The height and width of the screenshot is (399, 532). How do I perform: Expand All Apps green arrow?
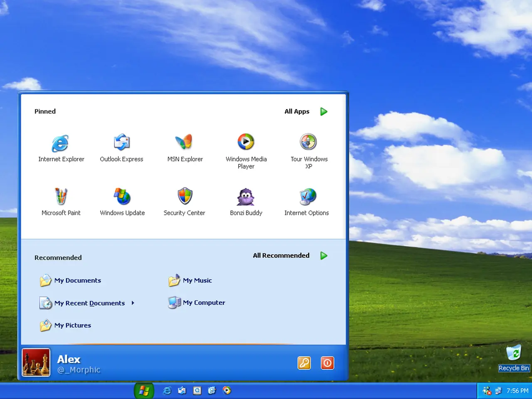(x=324, y=111)
